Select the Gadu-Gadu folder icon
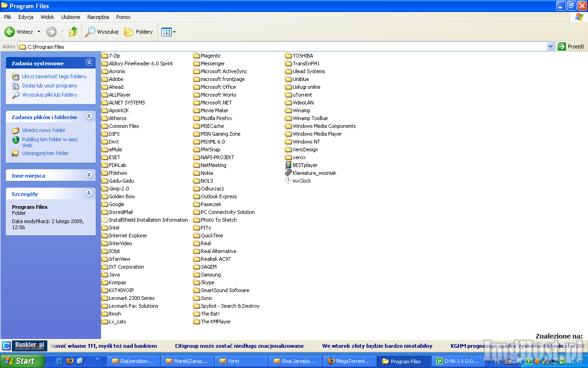This screenshot has height=368, width=588. click(x=105, y=181)
